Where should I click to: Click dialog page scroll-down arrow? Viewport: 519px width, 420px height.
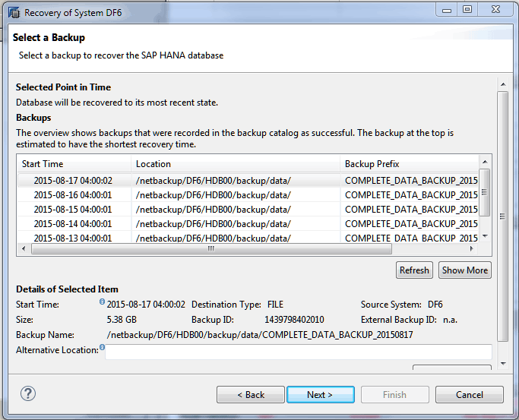pos(503,364)
